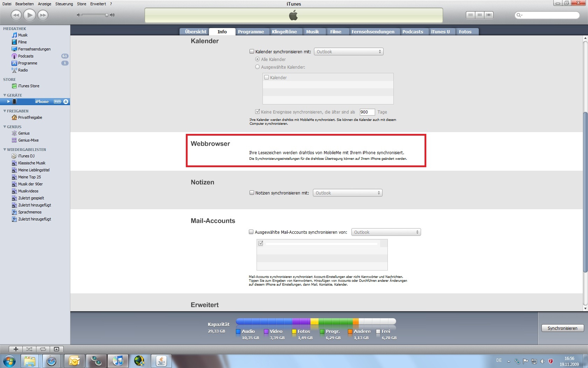
Task: Click the days field showing 900
Action: coord(367,112)
